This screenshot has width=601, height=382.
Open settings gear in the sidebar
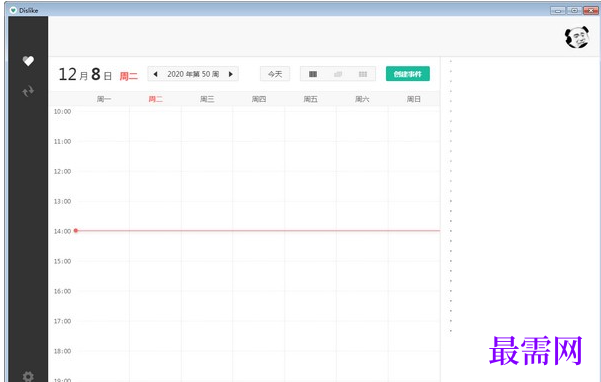click(x=28, y=376)
